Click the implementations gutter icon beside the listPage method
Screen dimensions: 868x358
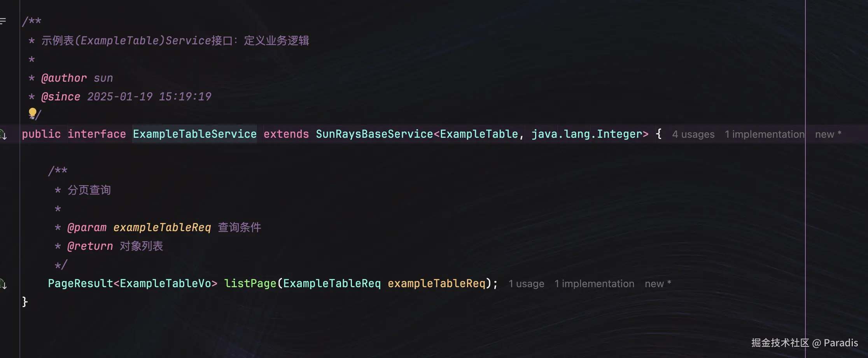tap(3, 284)
